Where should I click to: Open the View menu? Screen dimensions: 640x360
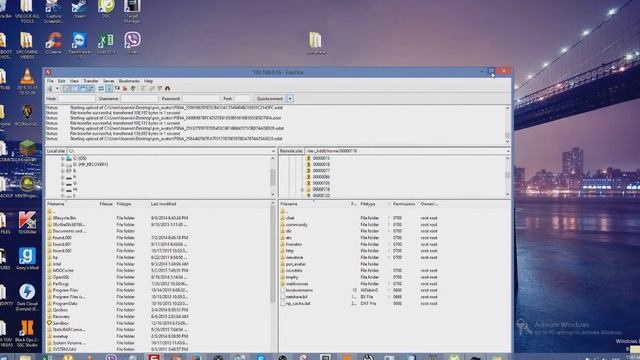coord(74,81)
